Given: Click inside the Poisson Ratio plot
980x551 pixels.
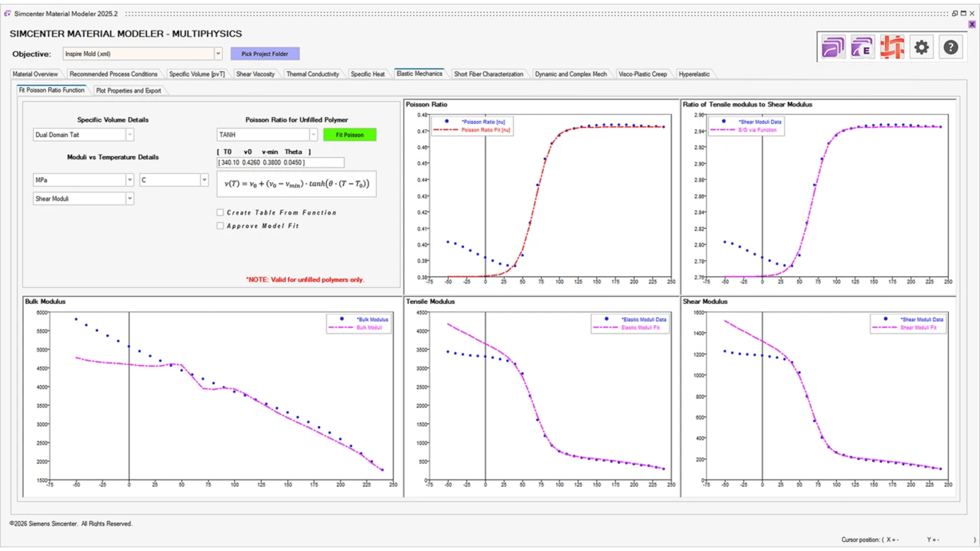Looking at the screenshot, I should (551, 196).
